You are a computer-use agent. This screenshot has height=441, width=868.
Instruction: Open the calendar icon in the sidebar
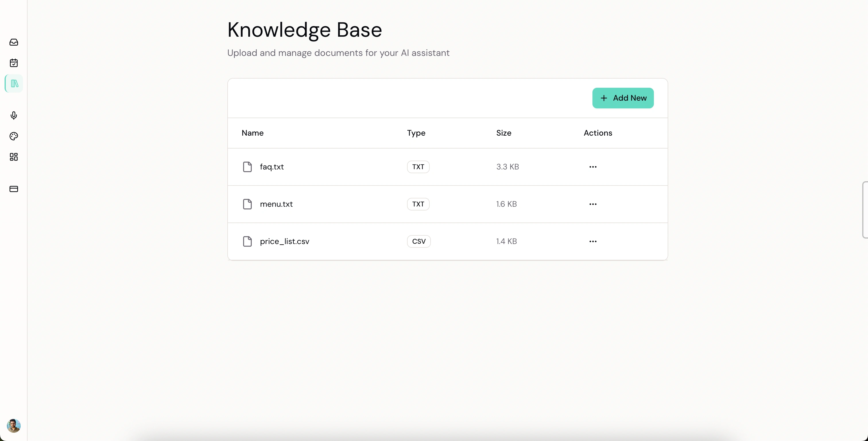coord(14,63)
